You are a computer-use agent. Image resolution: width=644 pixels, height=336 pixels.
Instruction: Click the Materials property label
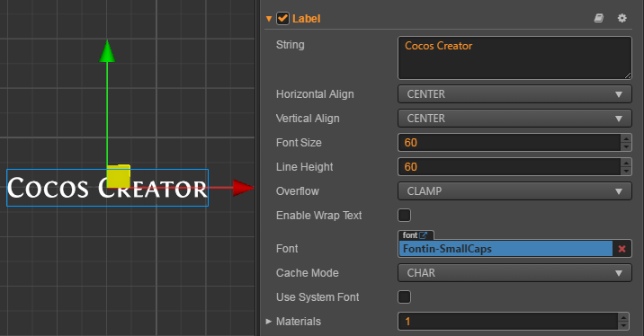[x=299, y=322]
